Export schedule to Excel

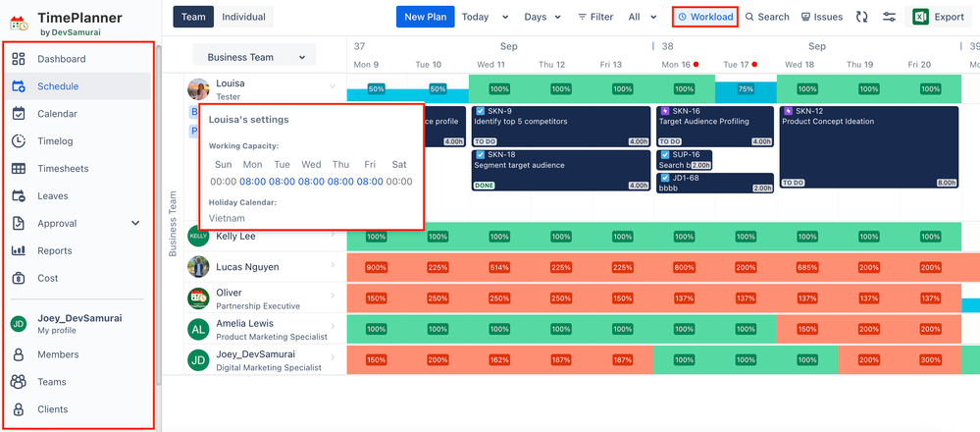point(938,17)
